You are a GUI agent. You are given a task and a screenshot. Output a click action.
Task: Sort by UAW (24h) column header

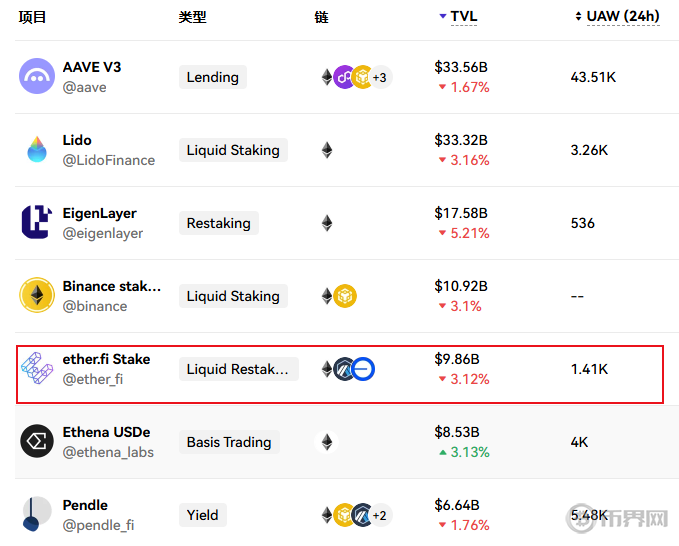click(621, 16)
